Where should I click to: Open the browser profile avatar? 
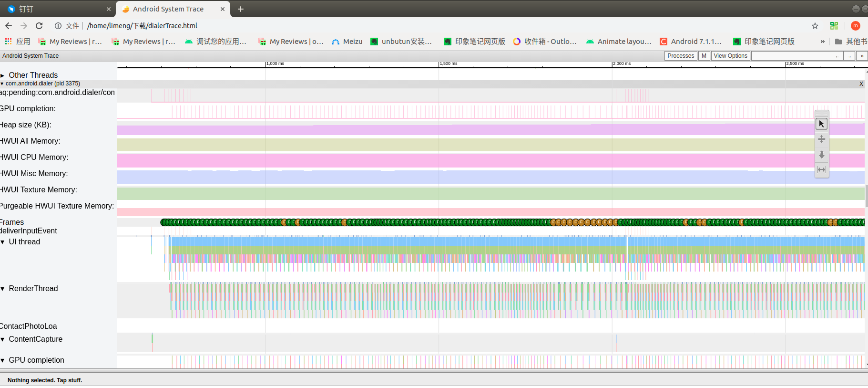pyautogui.click(x=856, y=26)
